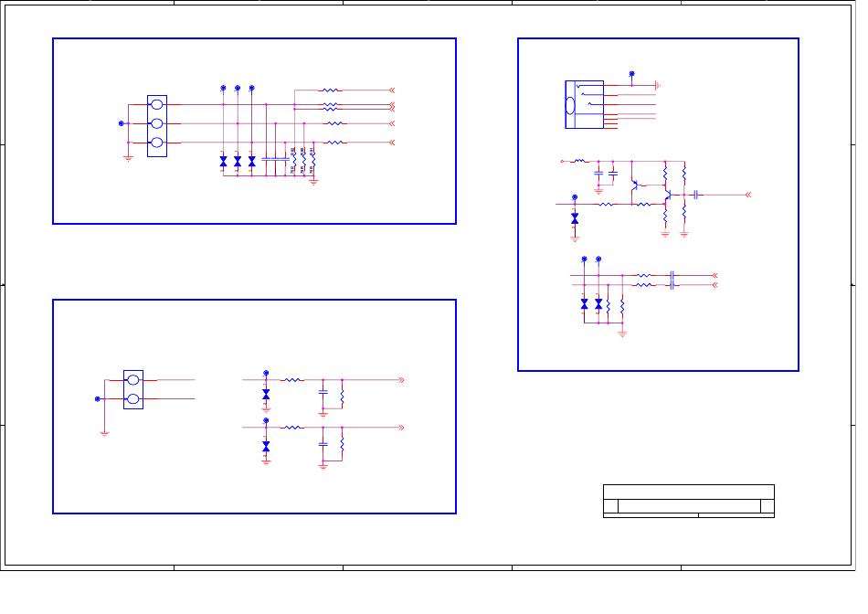Select topmost series resistor in three-pin connector block
The width and height of the screenshot is (868, 614).
(x=330, y=90)
